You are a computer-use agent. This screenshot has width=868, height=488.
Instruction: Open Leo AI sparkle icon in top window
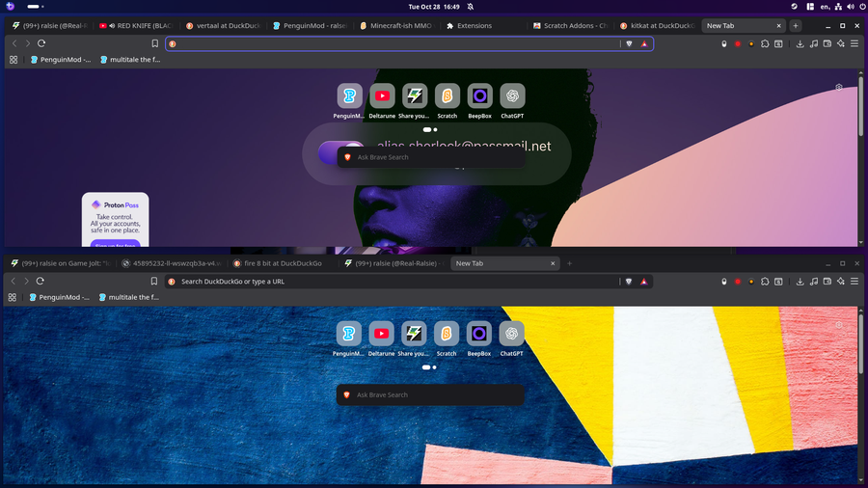coord(841,43)
